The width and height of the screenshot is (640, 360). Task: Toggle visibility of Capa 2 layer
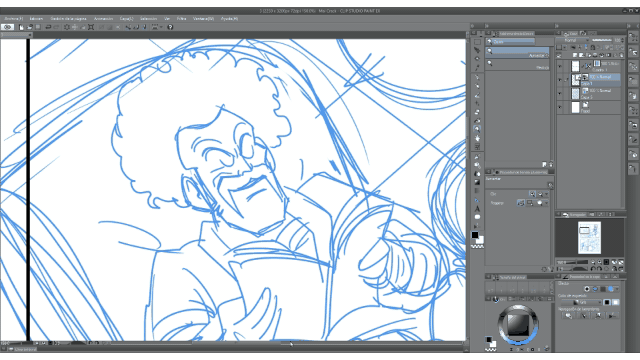pyautogui.click(x=560, y=93)
